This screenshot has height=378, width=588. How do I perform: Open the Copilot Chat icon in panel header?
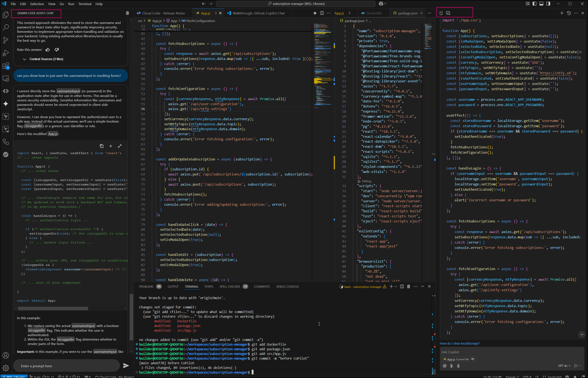click(x=448, y=13)
